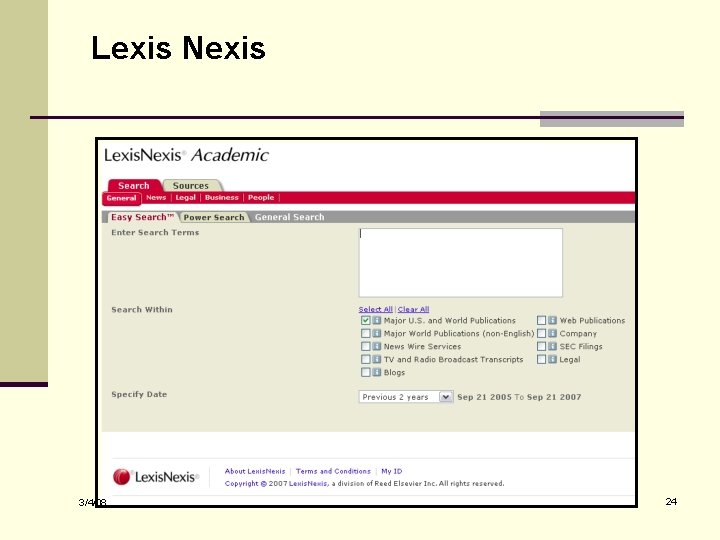Check the Blogs checkbox
This screenshot has height=540, width=720.
coord(366,372)
